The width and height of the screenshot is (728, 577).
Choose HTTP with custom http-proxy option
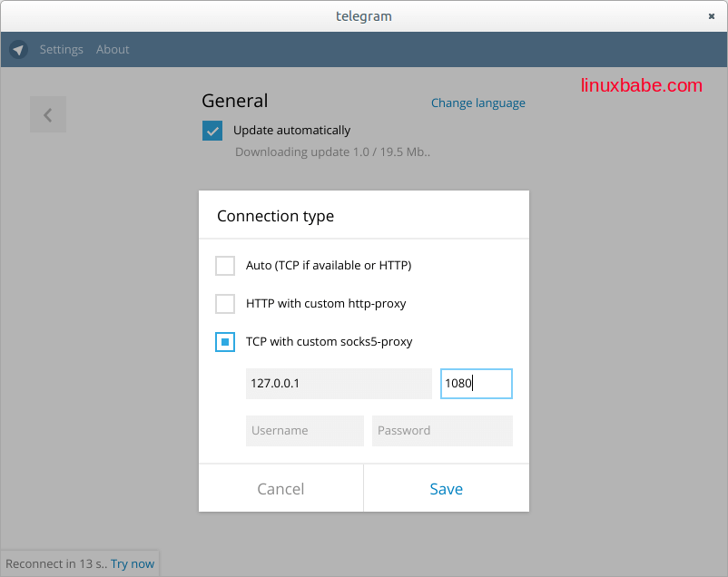point(225,304)
